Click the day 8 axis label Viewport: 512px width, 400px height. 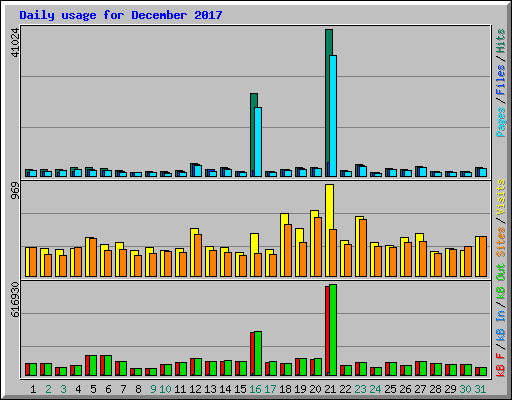138,389
